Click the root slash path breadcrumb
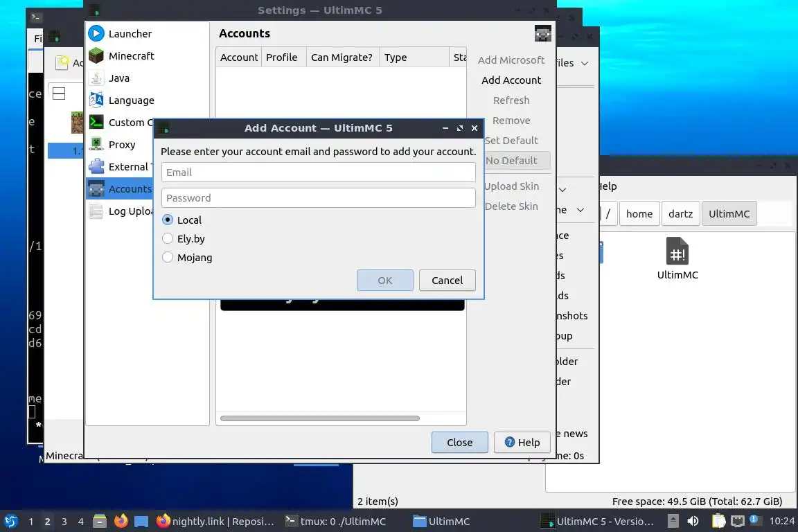Screen dimensions: 798x532 (x=608, y=214)
